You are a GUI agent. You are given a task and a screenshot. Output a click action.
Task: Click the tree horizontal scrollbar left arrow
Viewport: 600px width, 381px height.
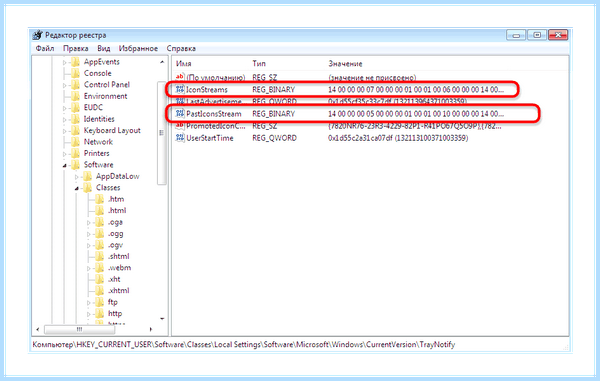tap(38, 329)
